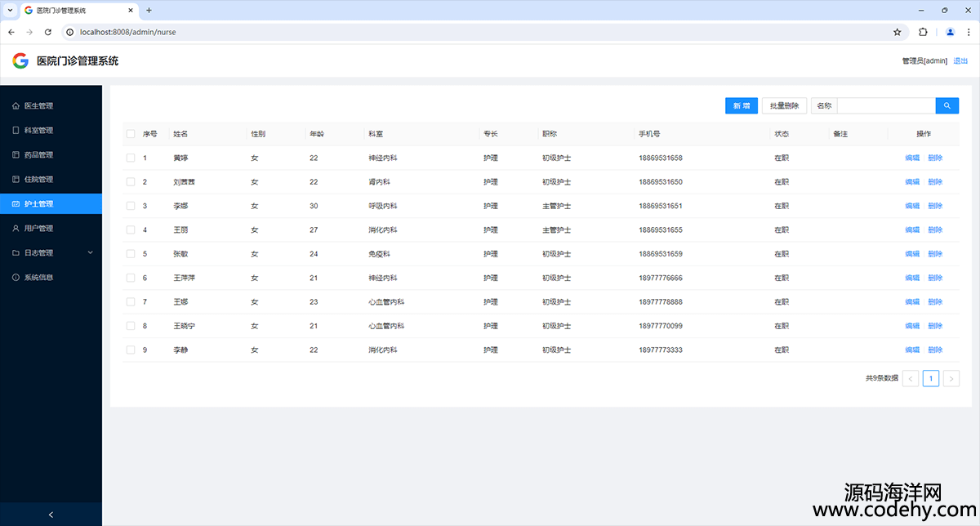This screenshot has height=526, width=980.
Task: Delete the record for 黄婷
Action: pyautogui.click(x=935, y=158)
